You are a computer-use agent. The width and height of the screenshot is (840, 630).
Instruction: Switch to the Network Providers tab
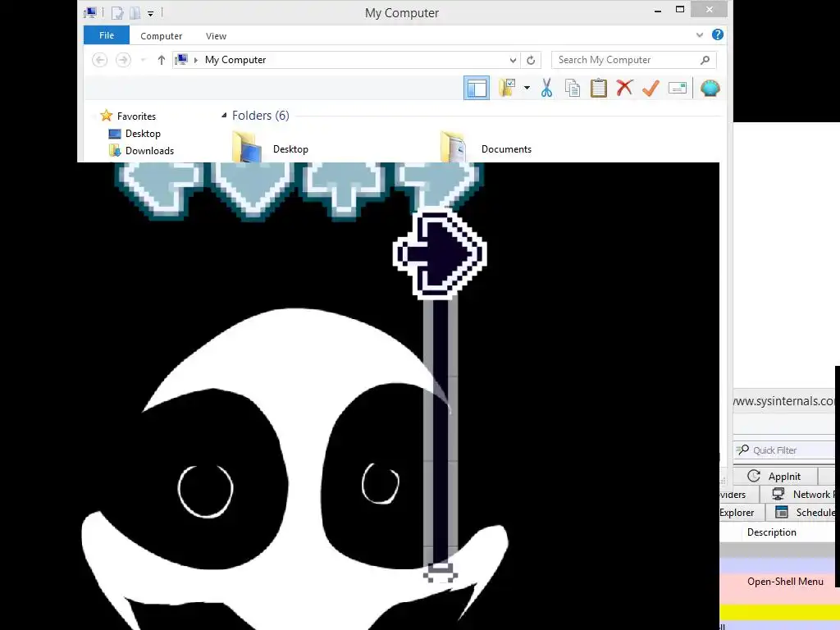point(797,495)
